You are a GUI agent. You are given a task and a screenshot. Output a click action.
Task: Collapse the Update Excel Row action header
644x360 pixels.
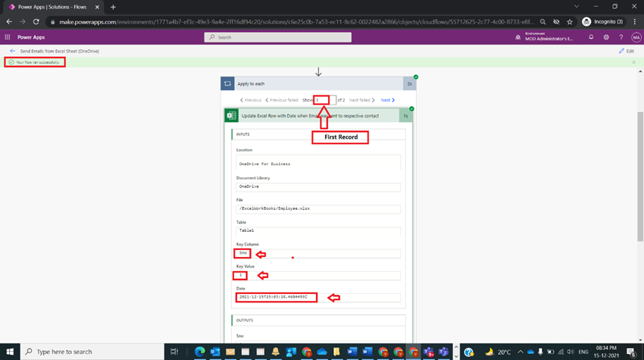pos(318,115)
